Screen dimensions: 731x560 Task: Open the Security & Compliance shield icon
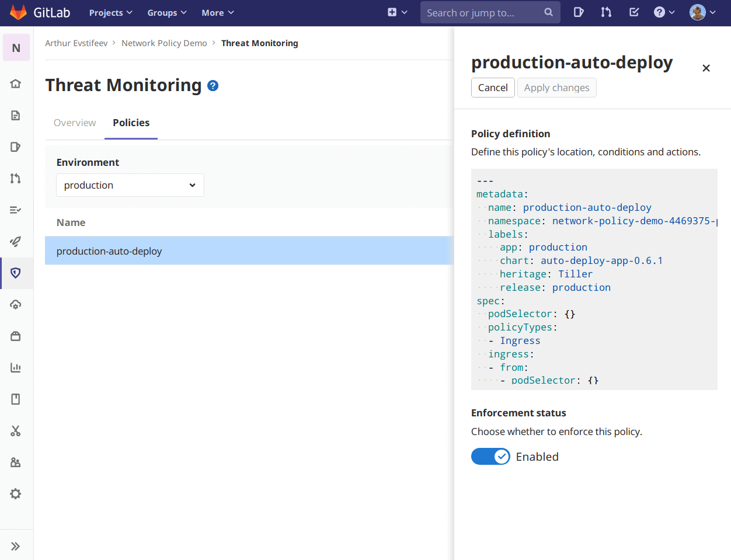(16, 273)
